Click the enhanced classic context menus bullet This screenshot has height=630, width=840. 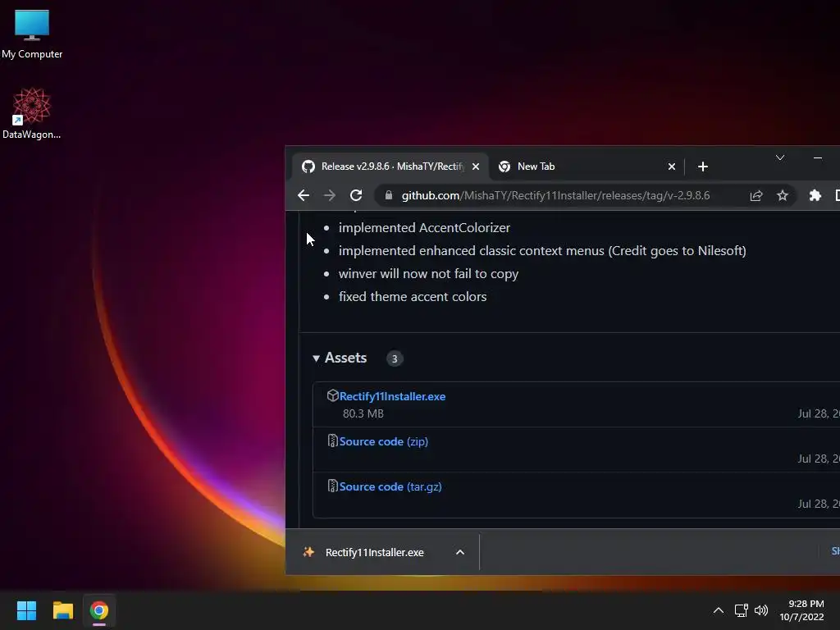[x=542, y=251]
